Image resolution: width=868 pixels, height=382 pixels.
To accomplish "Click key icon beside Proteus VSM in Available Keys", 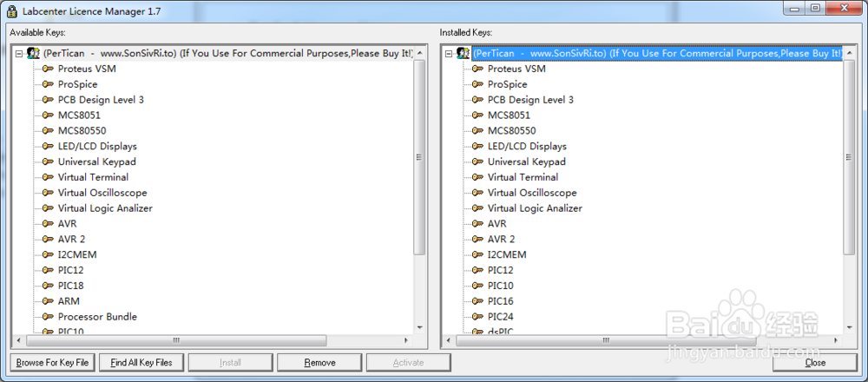I will (48, 69).
